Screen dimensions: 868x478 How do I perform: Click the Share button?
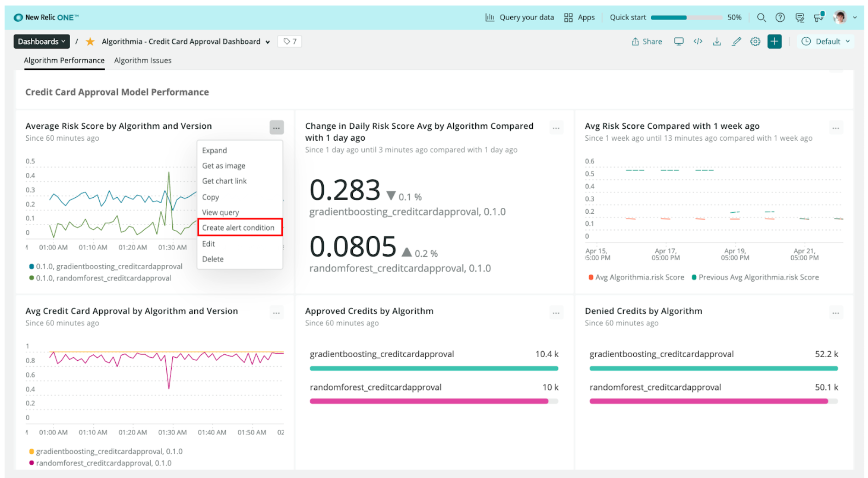pos(647,41)
